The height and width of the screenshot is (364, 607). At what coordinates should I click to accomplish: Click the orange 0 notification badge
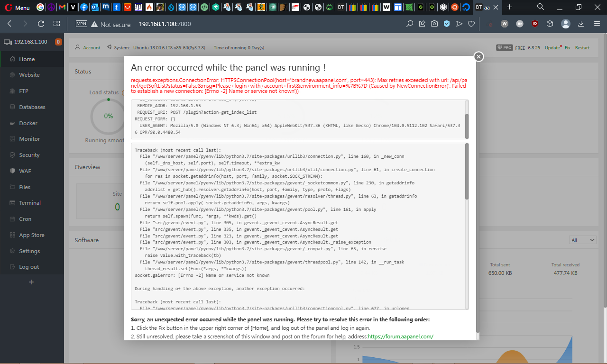point(58,42)
